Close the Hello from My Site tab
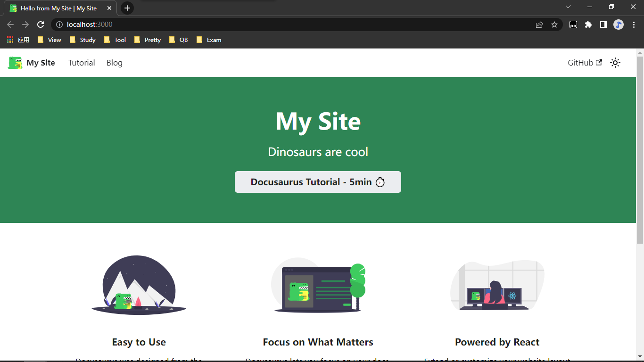The image size is (644, 362). (109, 8)
